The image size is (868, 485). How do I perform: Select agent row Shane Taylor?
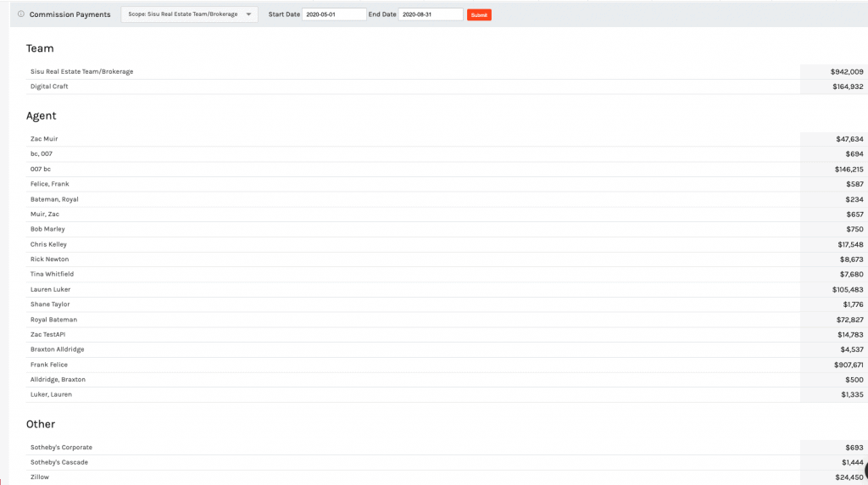coord(447,304)
